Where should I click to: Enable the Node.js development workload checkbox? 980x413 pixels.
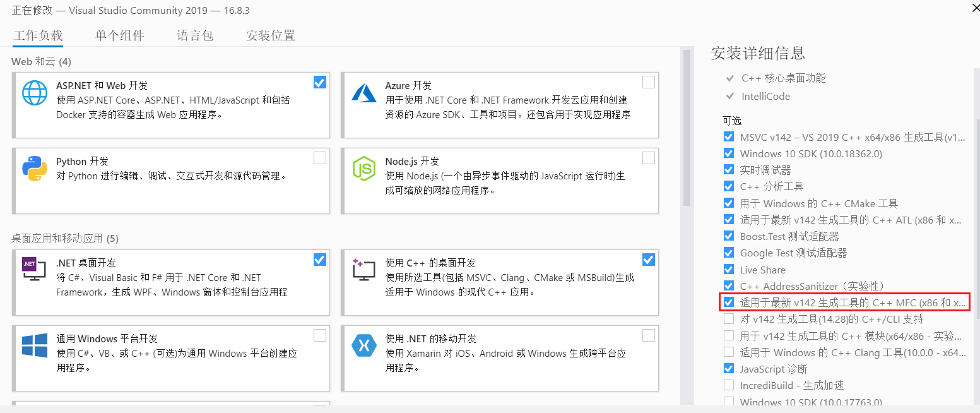pos(649,158)
